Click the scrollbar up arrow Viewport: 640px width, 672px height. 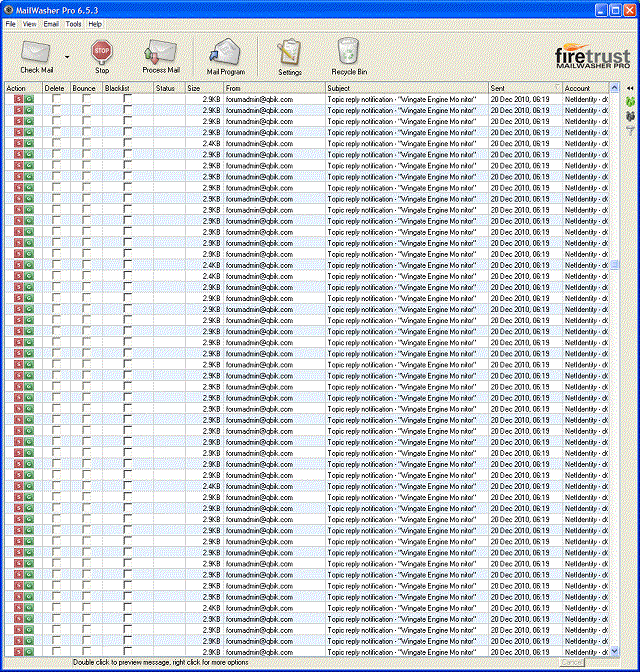coord(614,87)
